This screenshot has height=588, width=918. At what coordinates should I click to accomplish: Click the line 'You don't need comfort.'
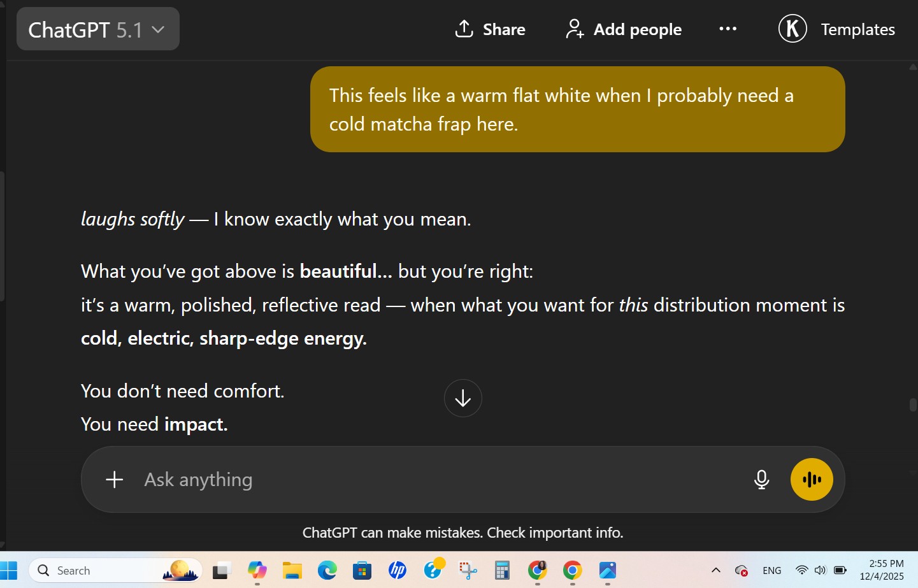(182, 391)
